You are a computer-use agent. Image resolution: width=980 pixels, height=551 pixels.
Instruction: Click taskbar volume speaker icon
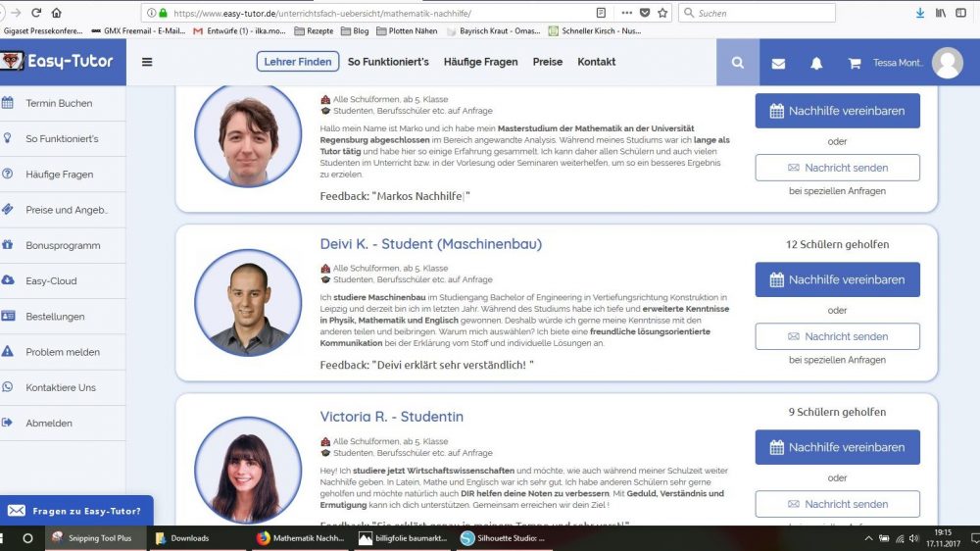pyautogui.click(x=913, y=538)
